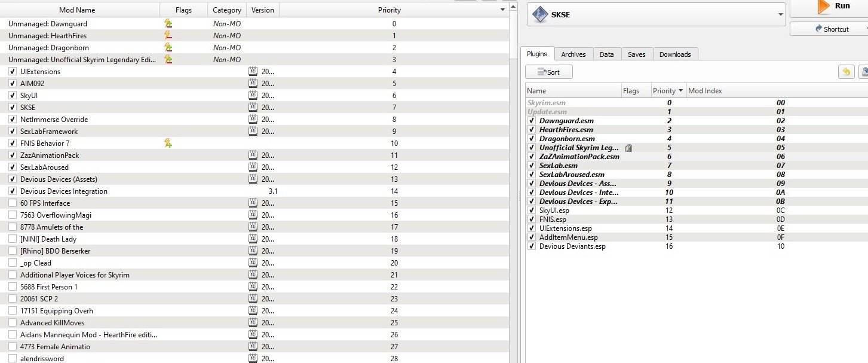This screenshot has height=363, width=868.
Task: Click the version calendar icon for ZazAnimationPack
Action: click(253, 155)
